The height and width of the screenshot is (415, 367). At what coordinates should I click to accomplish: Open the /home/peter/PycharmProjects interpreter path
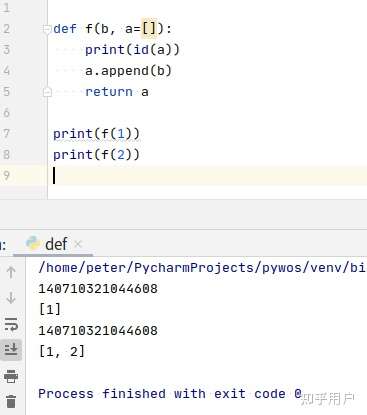point(202,268)
